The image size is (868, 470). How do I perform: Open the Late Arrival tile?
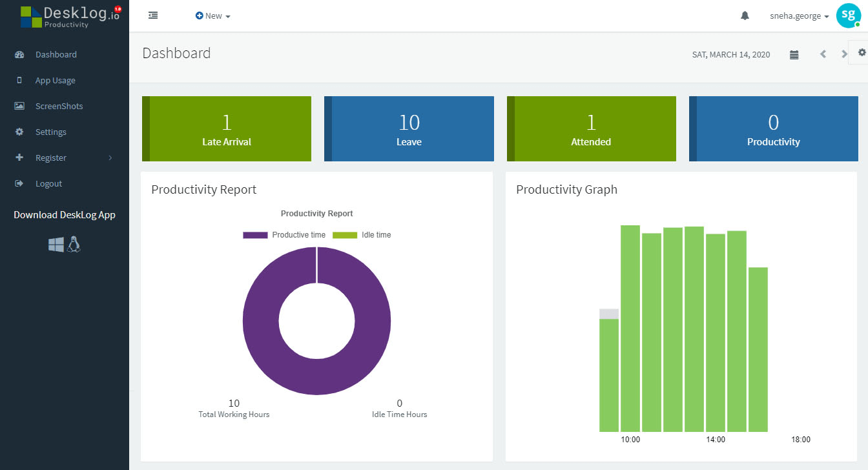click(227, 128)
